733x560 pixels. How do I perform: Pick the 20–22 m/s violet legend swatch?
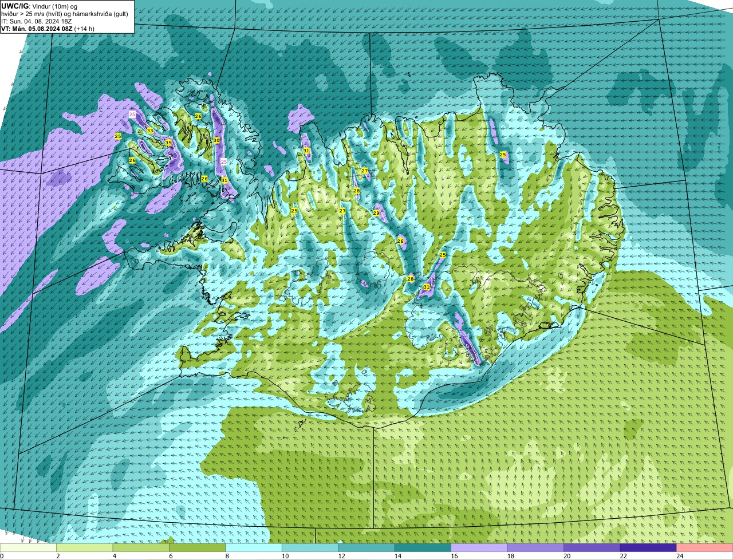592,548
